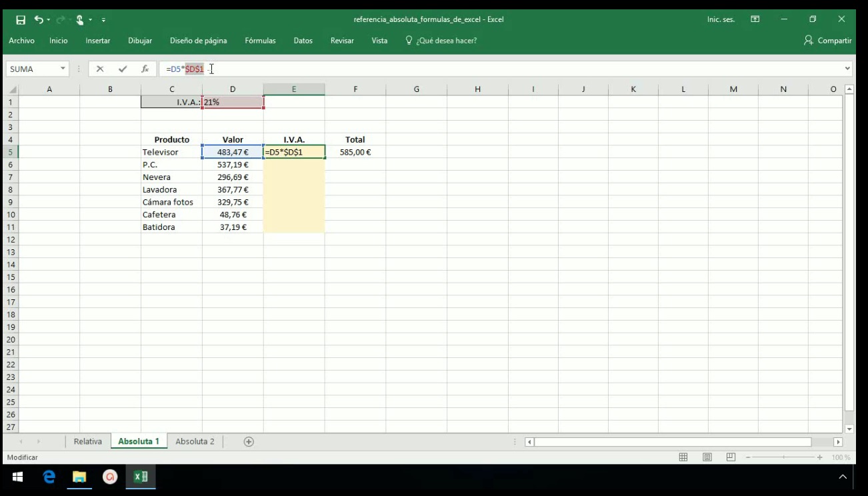Click vertical scrollbar down arrow
The image size is (868, 496).
[x=849, y=429]
